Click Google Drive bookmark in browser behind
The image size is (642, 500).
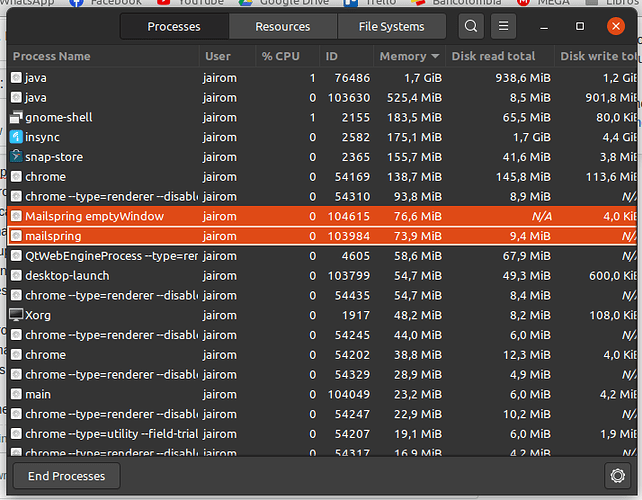point(284,2)
